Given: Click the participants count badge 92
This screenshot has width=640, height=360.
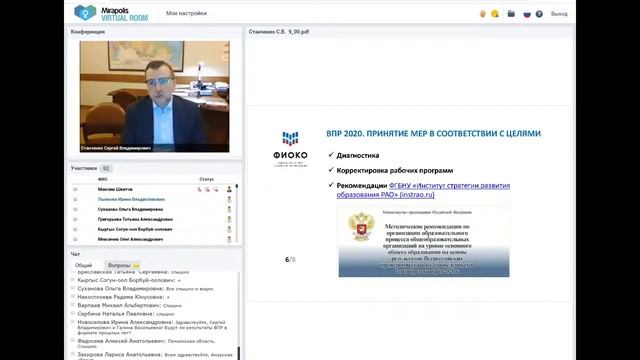Looking at the screenshot, I should pos(106,168).
